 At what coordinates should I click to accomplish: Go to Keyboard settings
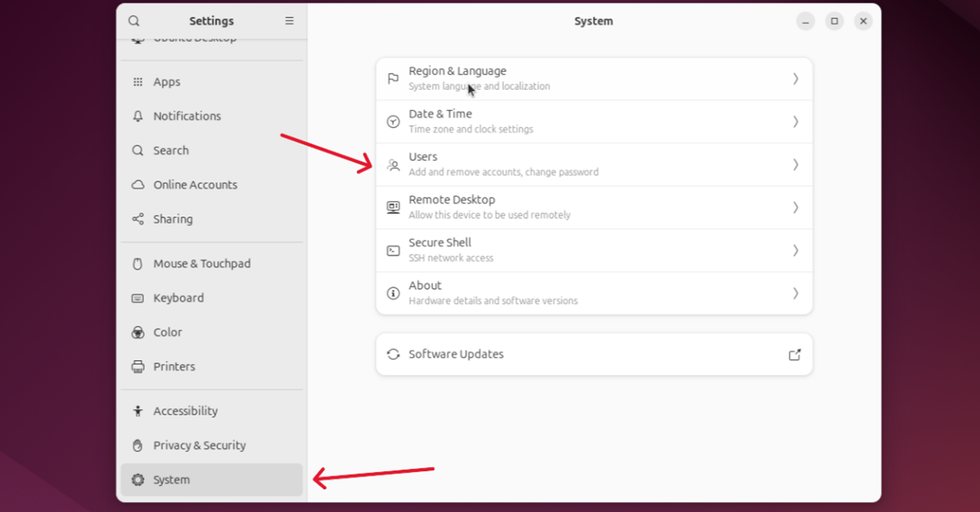point(178,298)
